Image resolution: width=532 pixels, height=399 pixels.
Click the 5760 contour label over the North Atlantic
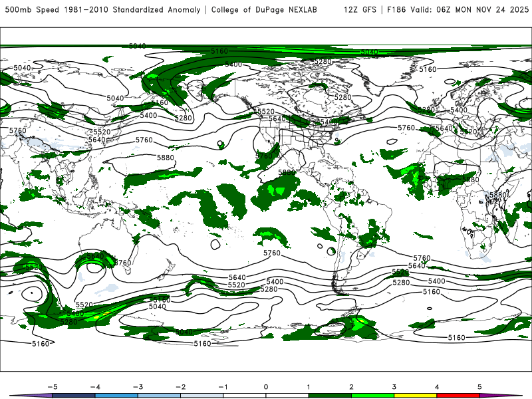coord(406,128)
